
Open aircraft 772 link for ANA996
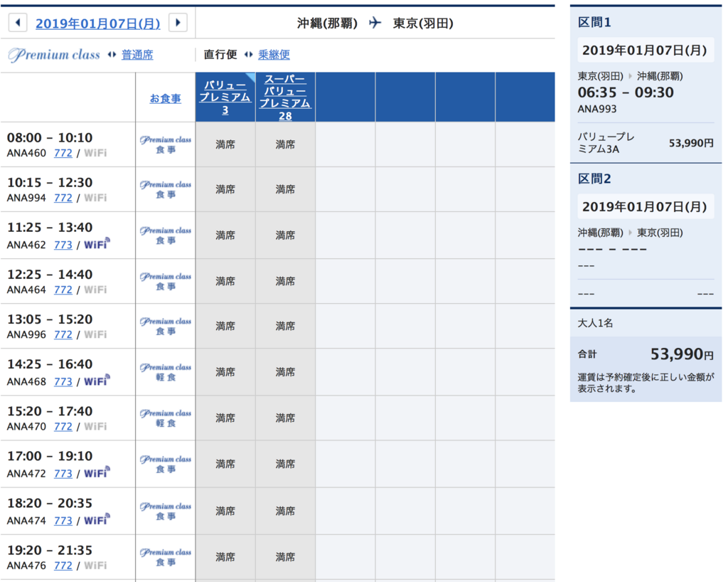click(x=63, y=335)
